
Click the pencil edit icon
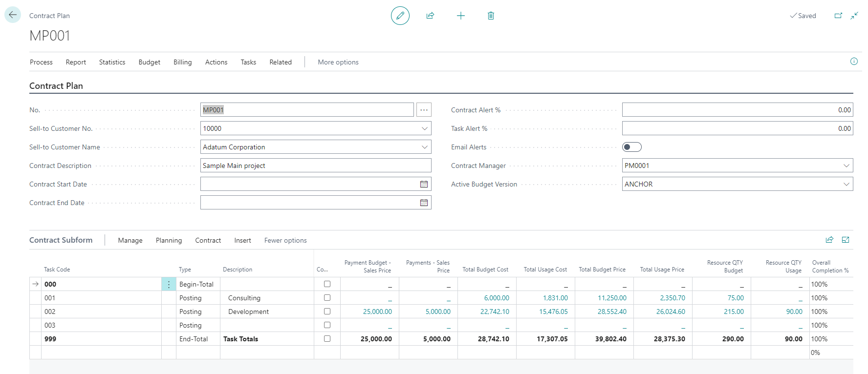400,16
